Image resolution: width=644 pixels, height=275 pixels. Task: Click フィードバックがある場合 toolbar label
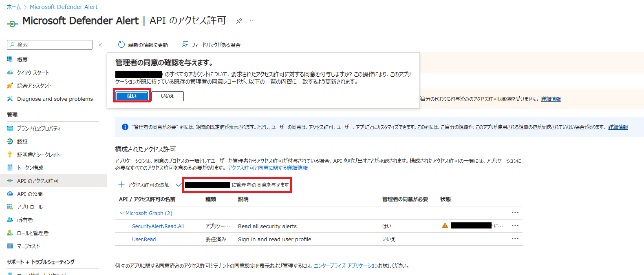click(216, 45)
